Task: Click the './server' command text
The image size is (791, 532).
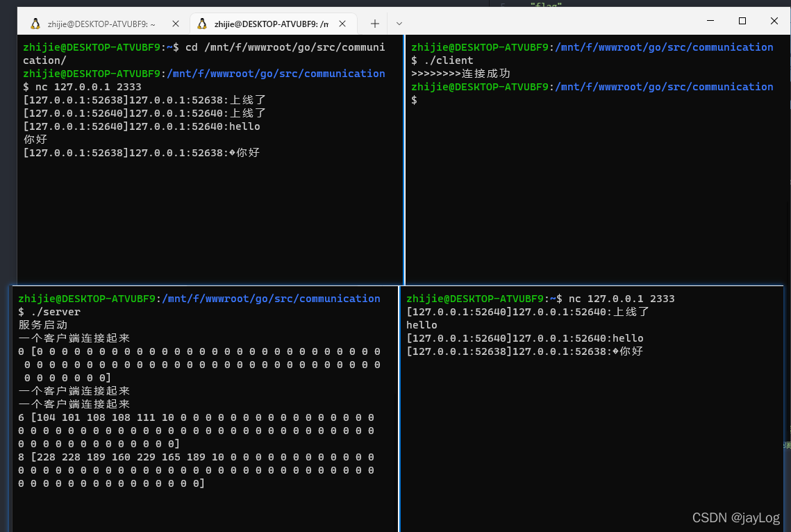Action: 56,312
